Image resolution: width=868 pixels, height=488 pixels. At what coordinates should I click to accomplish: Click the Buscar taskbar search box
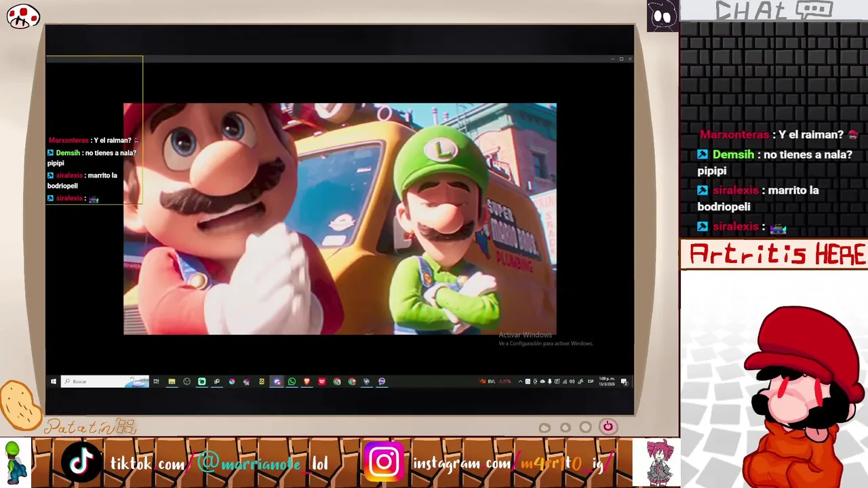tap(105, 382)
